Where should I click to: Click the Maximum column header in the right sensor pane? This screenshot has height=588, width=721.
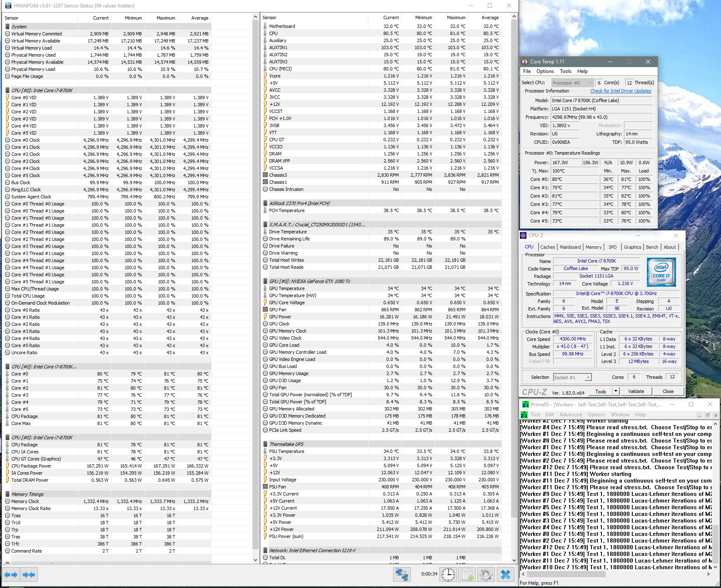pos(452,18)
